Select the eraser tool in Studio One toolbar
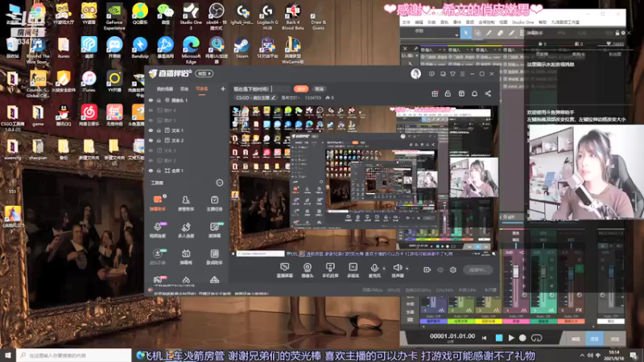 (x=500, y=33)
